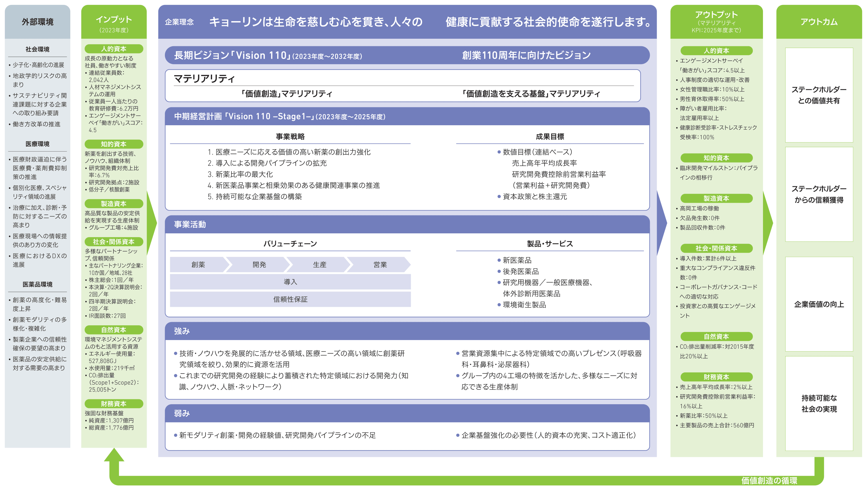Image resolution: width=868 pixels, height=491 pixels.
Task: Click the 導入 bar in バリューチェーン
Action: pos(290,282)
